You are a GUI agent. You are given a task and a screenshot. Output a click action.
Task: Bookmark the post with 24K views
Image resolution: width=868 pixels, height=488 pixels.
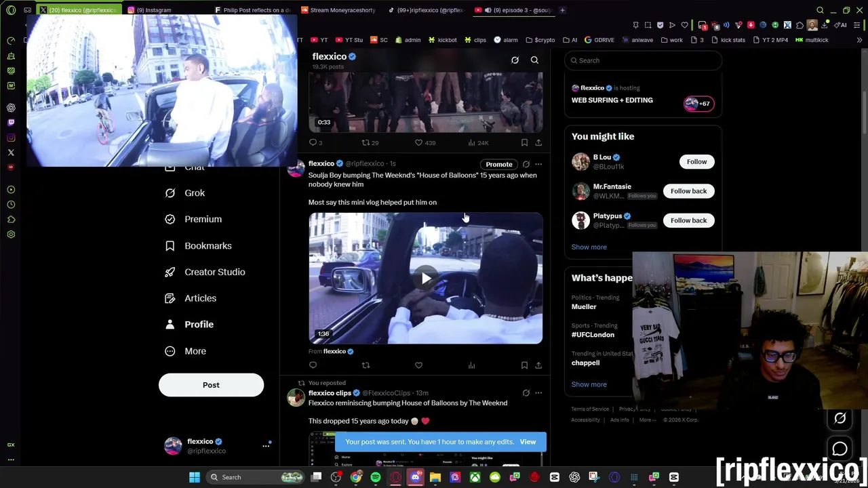pos(524,143)
